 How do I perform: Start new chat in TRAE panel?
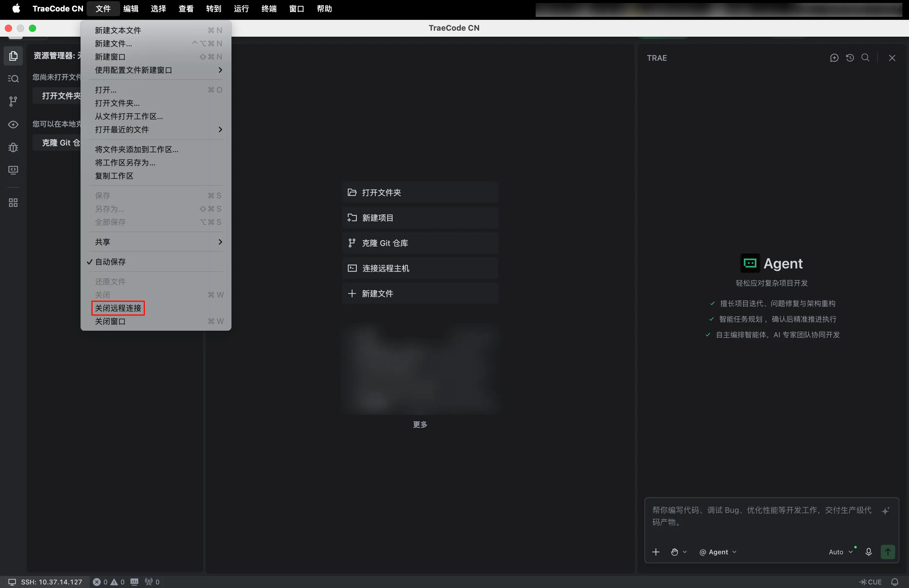834,58
